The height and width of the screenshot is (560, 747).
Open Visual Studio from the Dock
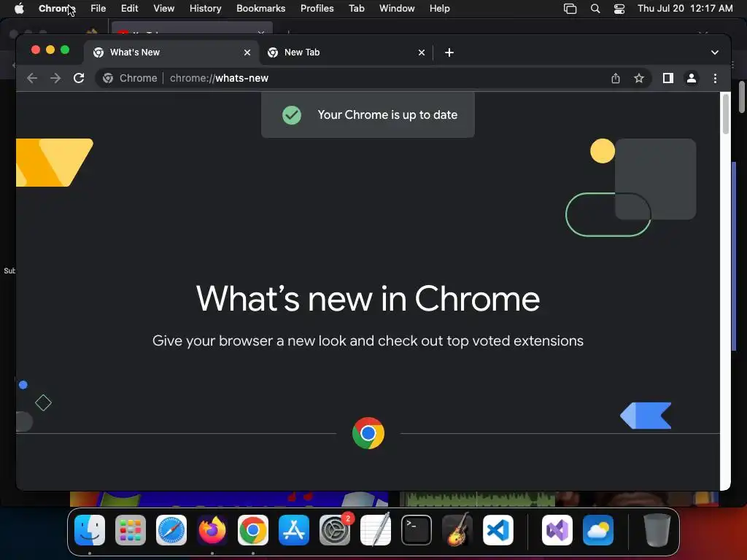point(557,530)
